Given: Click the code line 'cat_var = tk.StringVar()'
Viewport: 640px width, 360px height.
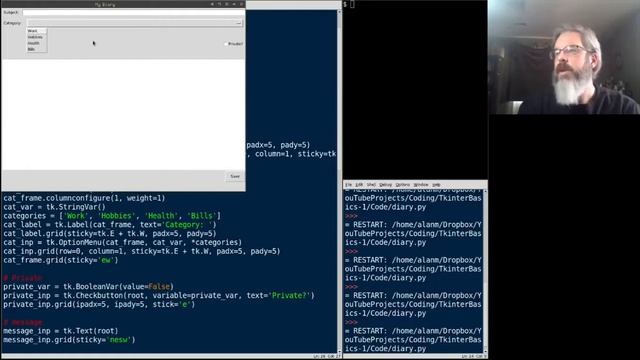Looking at the screenshot, I should pyautogui.click(x=54, y=207).
